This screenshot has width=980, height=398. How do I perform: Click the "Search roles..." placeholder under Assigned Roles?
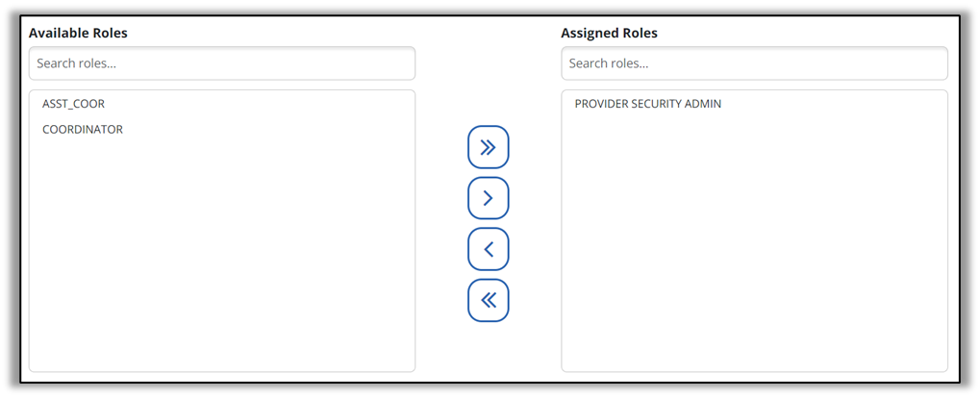pyautogui.click(x=609, y=63)
